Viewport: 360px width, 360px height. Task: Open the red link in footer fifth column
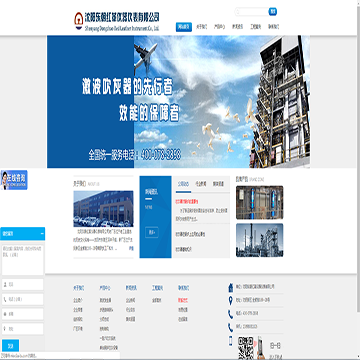click(x=183, y=300)
